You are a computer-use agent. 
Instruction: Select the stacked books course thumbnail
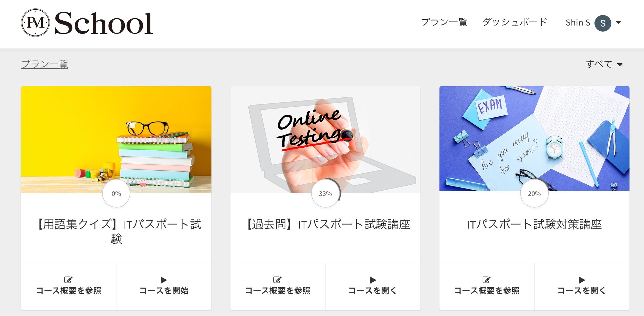tap(116, 139)
